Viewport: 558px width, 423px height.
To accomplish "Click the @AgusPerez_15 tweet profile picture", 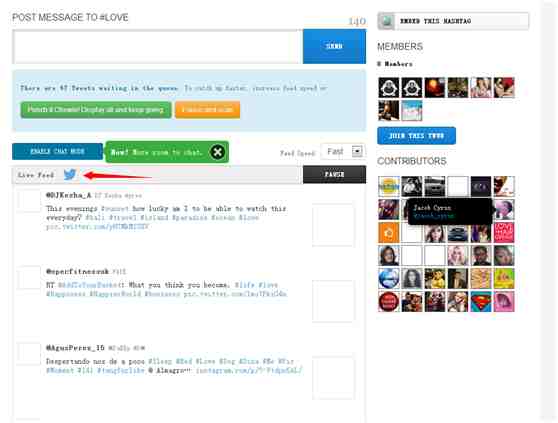I will click(x=28, y=354).
